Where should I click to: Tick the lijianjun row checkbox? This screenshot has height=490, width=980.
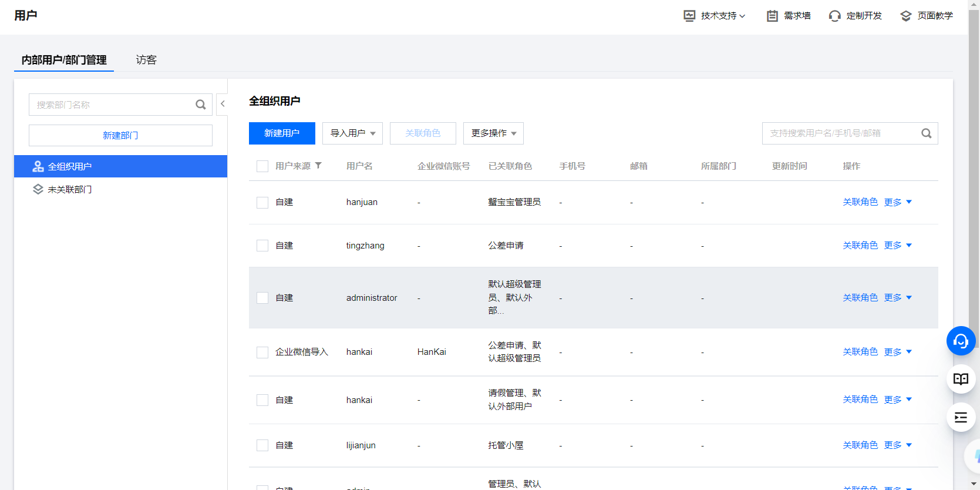point(262,445)
